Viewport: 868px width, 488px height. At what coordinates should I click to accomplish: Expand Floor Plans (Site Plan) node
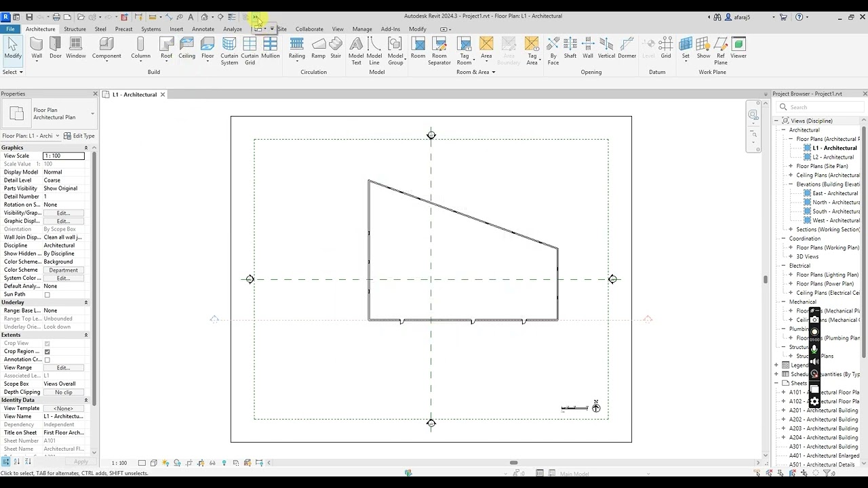tap(791, 166)
